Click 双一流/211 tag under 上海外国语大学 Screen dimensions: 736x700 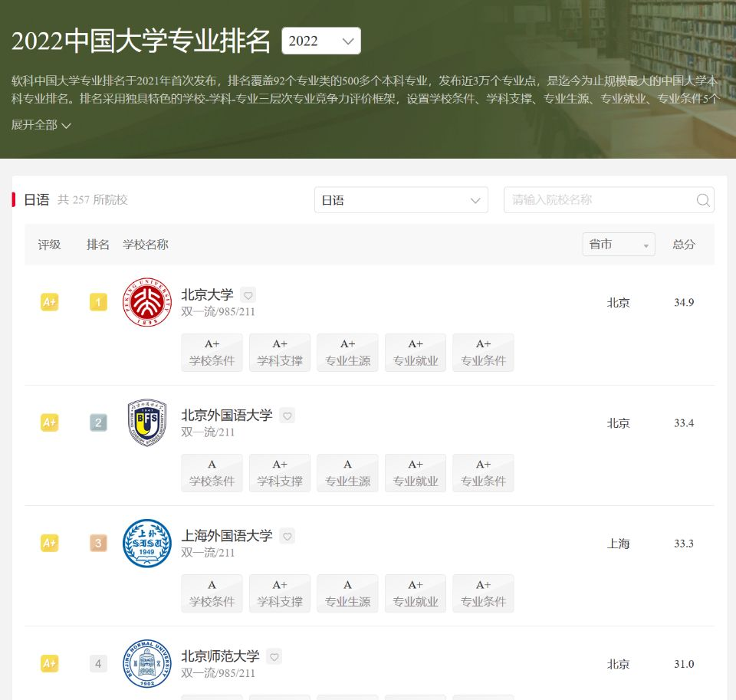[x=208, y=553]
